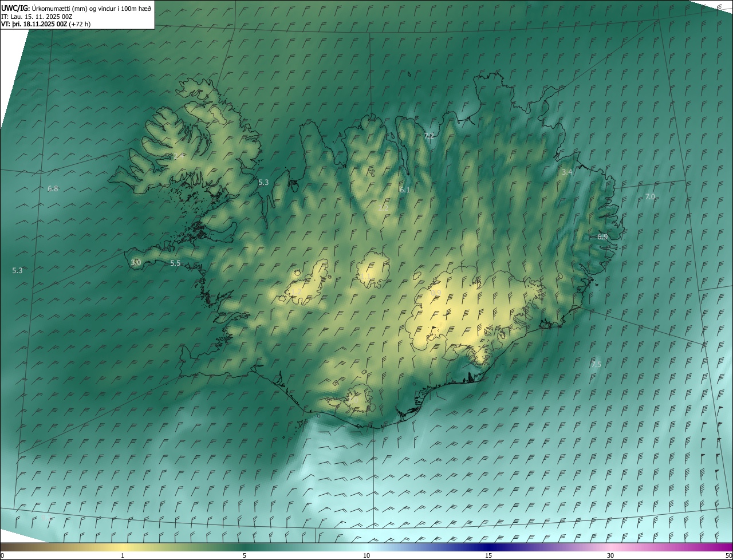Select the 3.4 value in northeast Iceland
Viewport: 733px width, 560px height.
coord(567,172)
